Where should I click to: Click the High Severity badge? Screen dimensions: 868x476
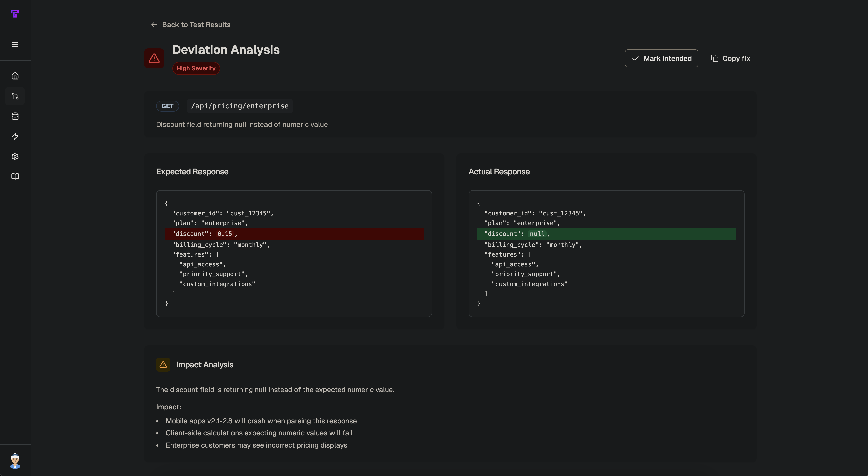pos(196,68)
